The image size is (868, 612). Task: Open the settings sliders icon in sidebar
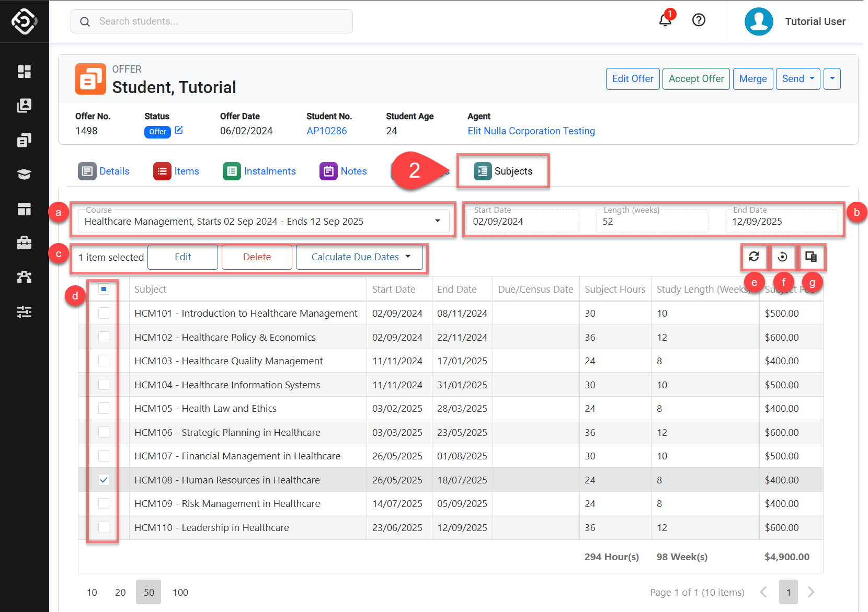(x=24, y=312)
